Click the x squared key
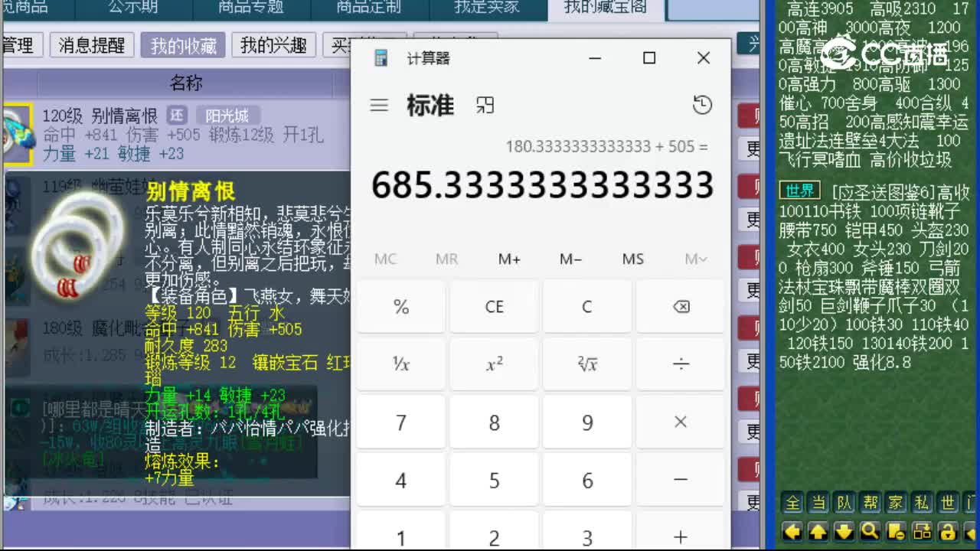 (x=494, y=364)
